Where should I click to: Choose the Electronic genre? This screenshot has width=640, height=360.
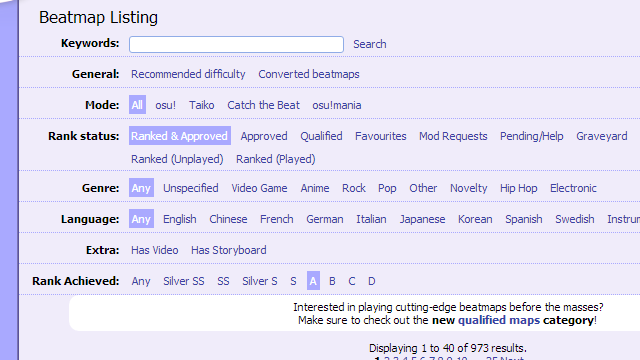(573, 188)
